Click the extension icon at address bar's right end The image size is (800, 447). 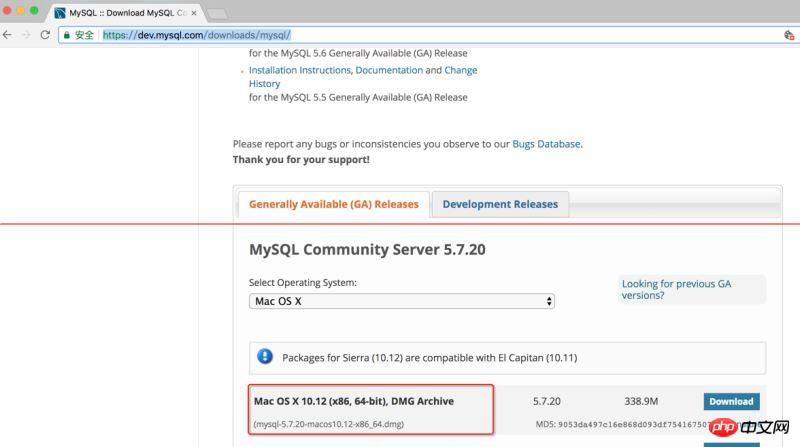pyautogui.click(x=789, y=35)
